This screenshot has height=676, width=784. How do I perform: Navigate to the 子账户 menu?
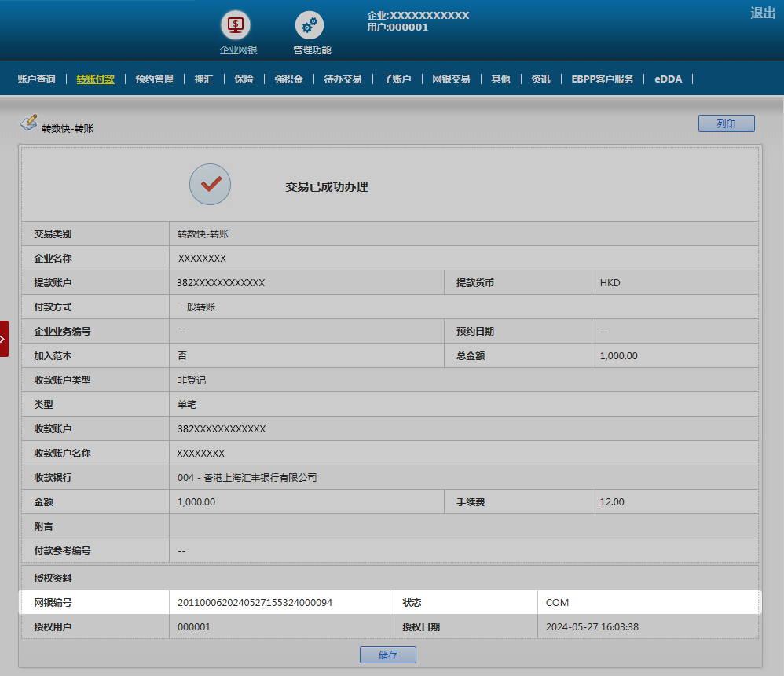397,79
